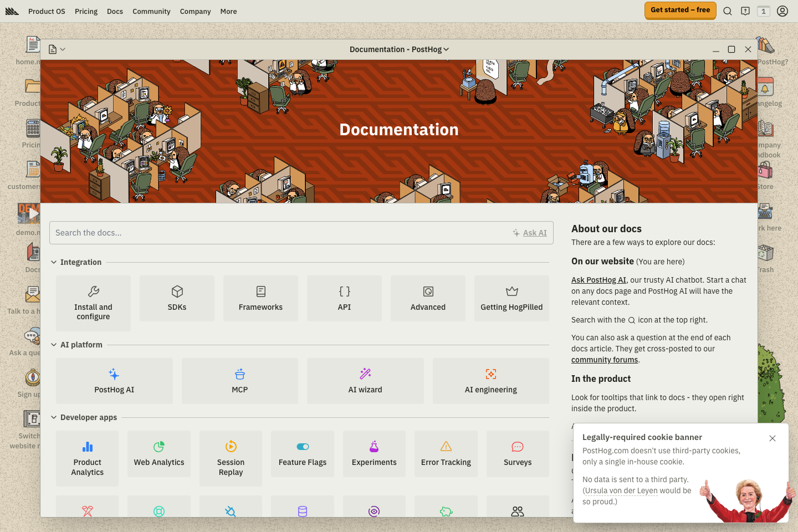The image size is (798, 532).
Task: Click the AI engineering icon
Action: 490,374
